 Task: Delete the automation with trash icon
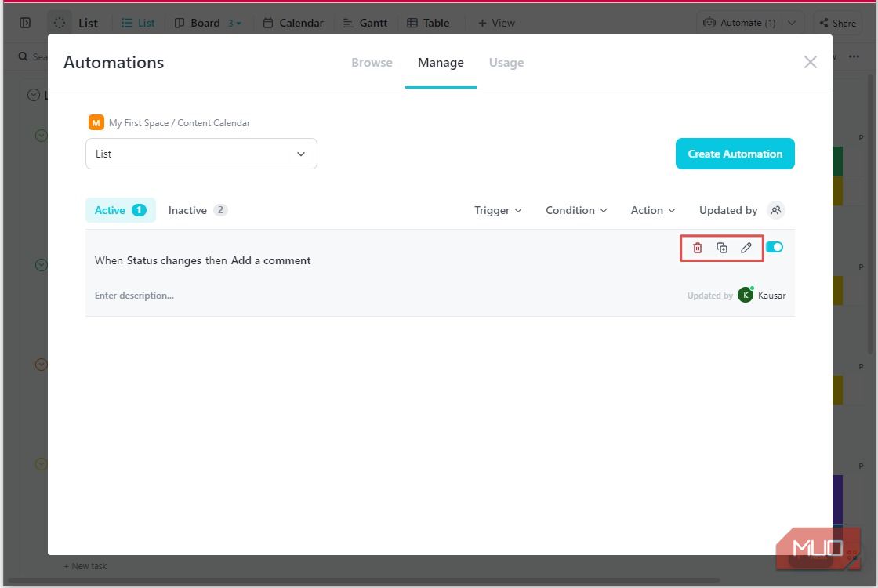click(698, 248)
